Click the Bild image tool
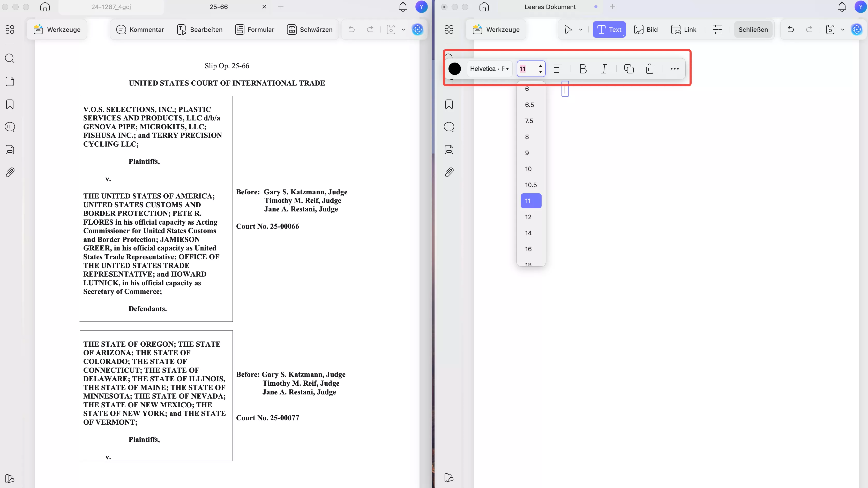 [x=646, y=30]
